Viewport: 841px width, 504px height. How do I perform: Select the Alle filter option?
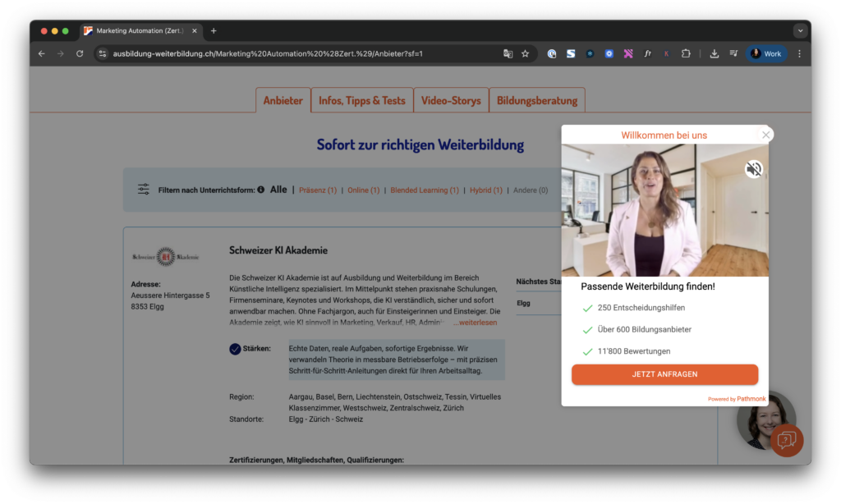tap(278, 189)
